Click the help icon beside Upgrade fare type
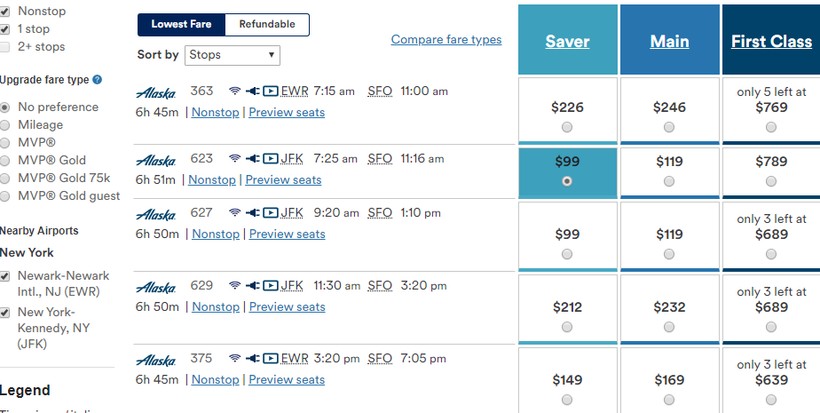Screen dimensions: 820x413 click(97, 79)
